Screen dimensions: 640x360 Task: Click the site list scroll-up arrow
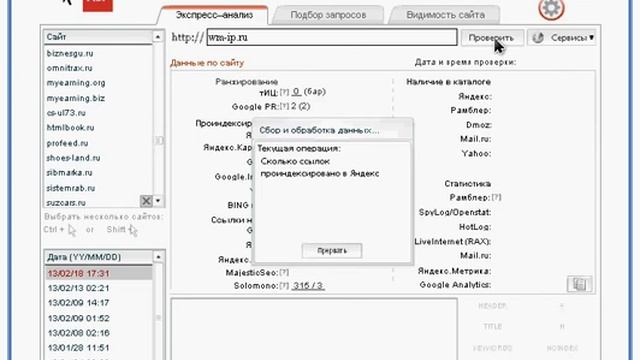(x=158, y=37)
